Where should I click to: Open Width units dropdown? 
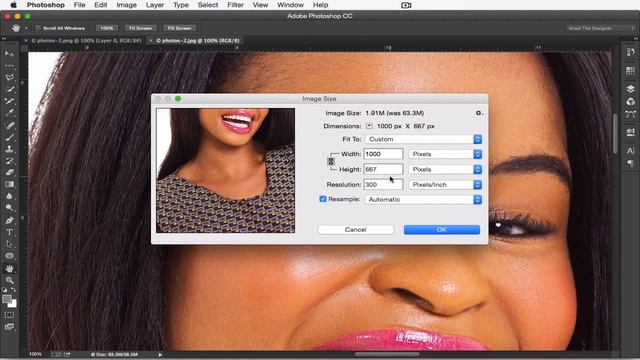click(445, 154)
